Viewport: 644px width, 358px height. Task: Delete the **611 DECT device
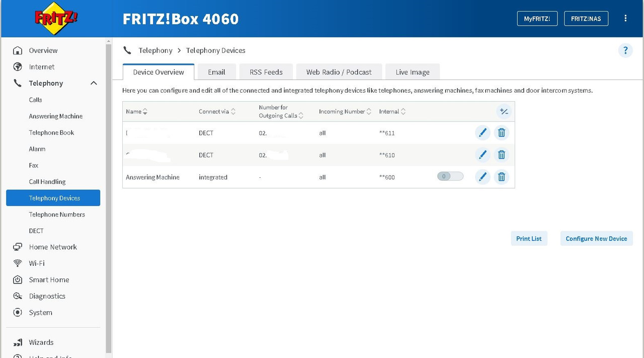[x=502, y=133]
